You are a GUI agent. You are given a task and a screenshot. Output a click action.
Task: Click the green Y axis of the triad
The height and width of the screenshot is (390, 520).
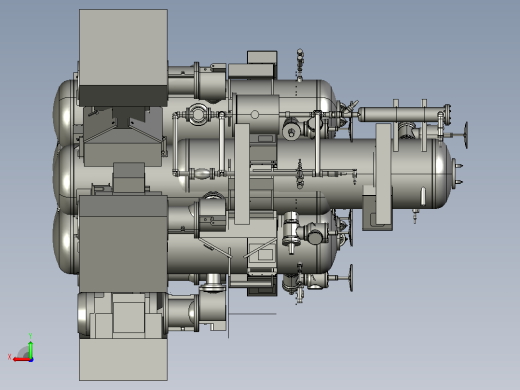(x=30, y=350)
